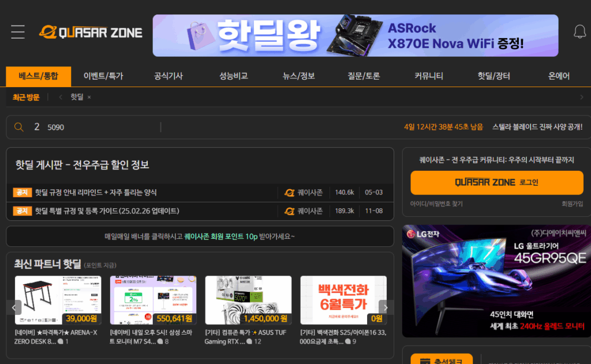
Task: Open the 백색전화 6월특가 deal thumbnail
Action: coord(343,300)
